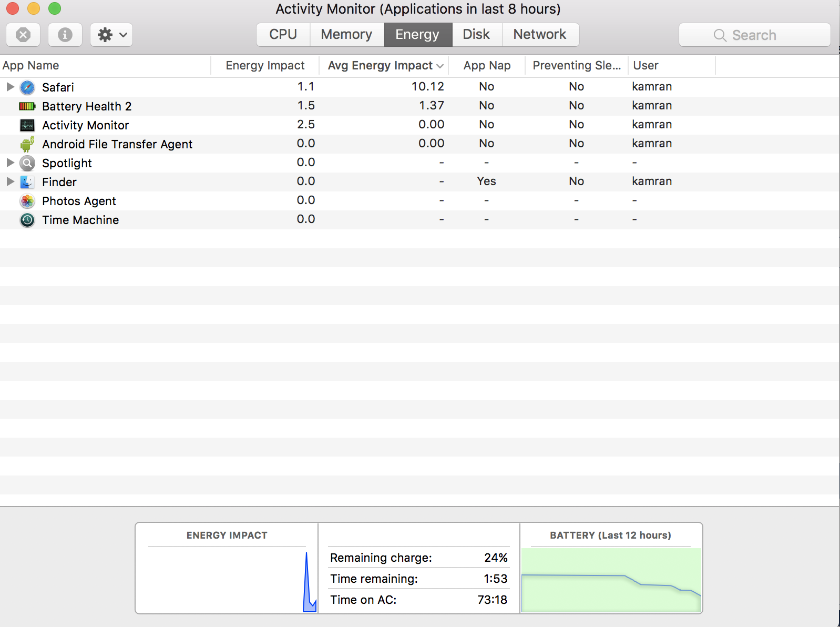Image resolution: width=840 pixels, height=627 pixels.
Task: Click the Activity Monitor app icon in list
Action: point(27,125)
